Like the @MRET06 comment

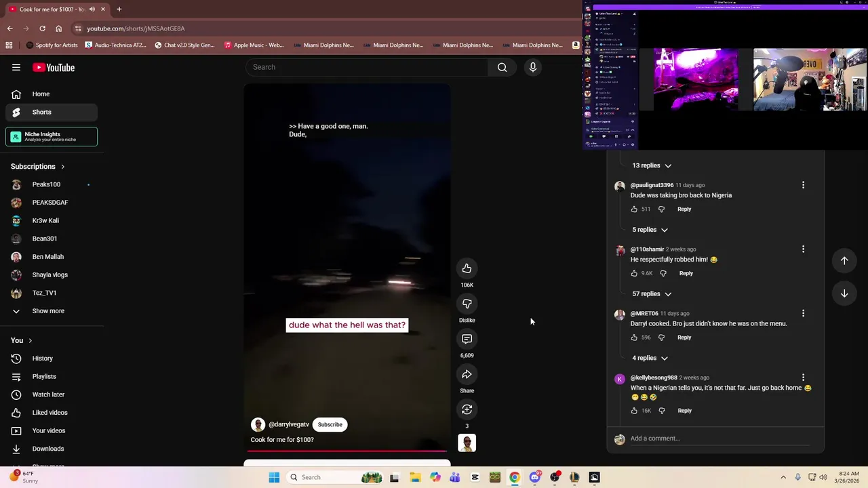pyautogui.click(x=634, y=338)
